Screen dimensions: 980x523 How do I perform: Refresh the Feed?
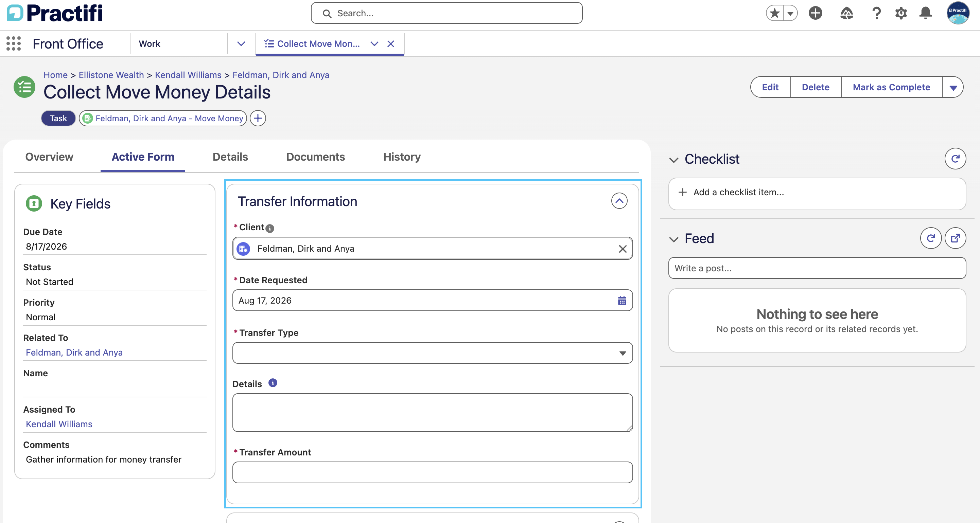[x=931, y=238]
